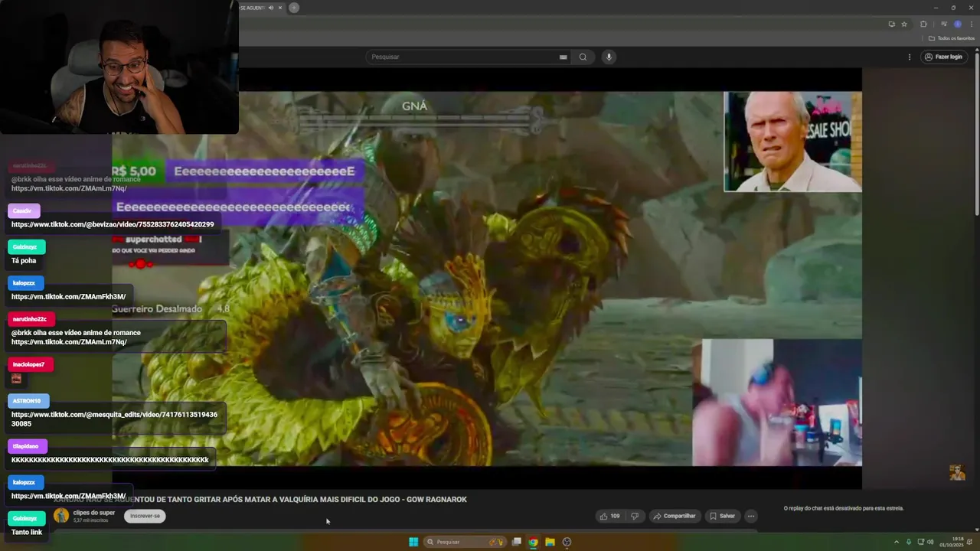Open the Chrome profile avatar
980x551 pixels.
pos(957,24)
